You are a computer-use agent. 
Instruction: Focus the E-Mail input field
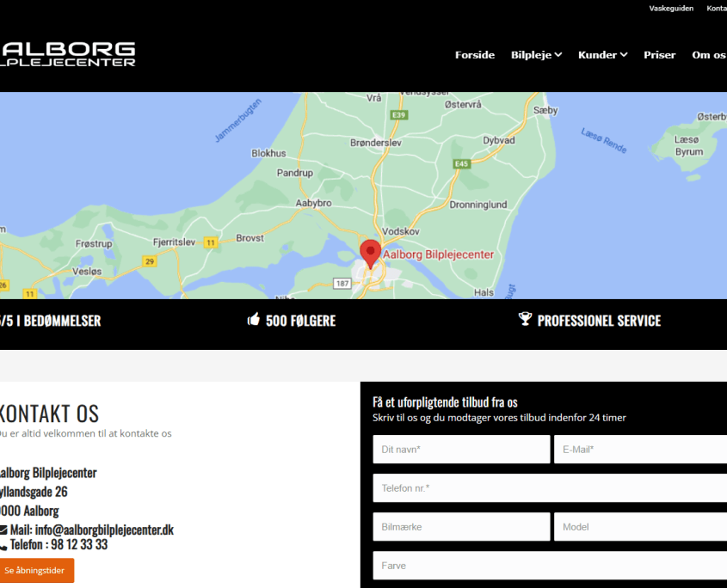(640, 449)
